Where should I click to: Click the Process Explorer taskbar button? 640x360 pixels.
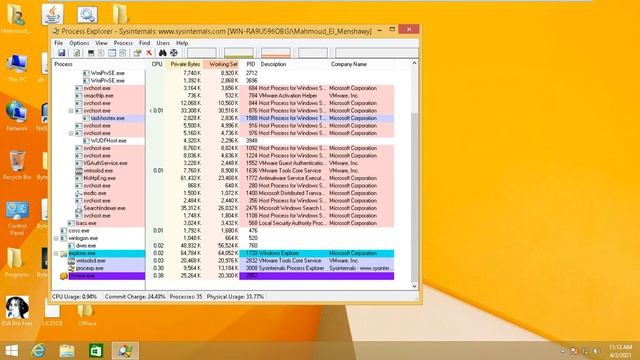click(125, 351)
